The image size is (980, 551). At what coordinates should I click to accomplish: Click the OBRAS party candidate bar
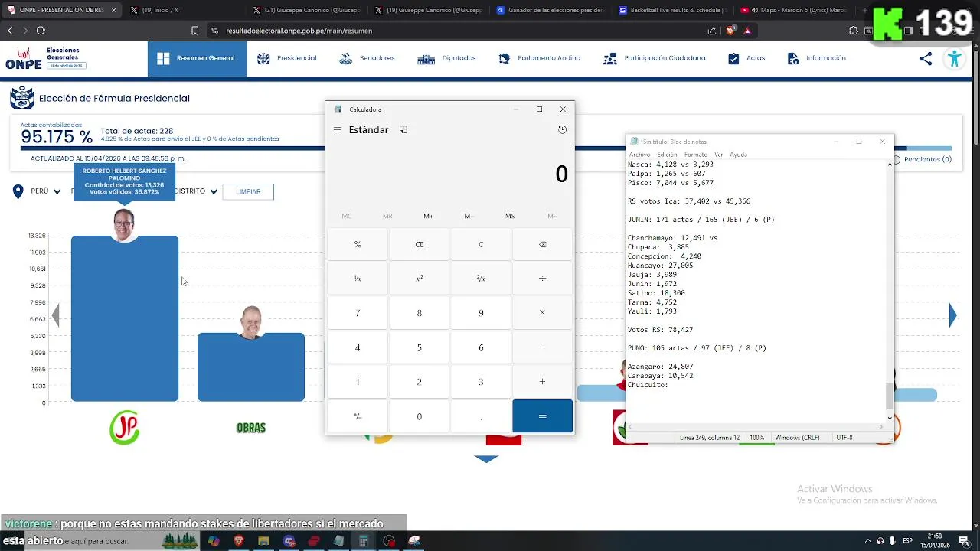[x=251, y=367]
